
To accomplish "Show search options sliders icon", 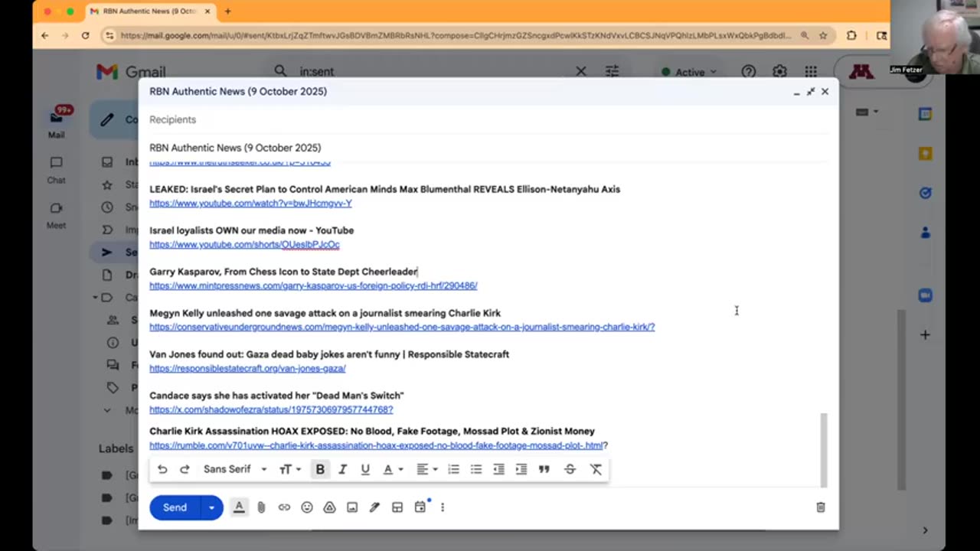I will click(612, 71).
